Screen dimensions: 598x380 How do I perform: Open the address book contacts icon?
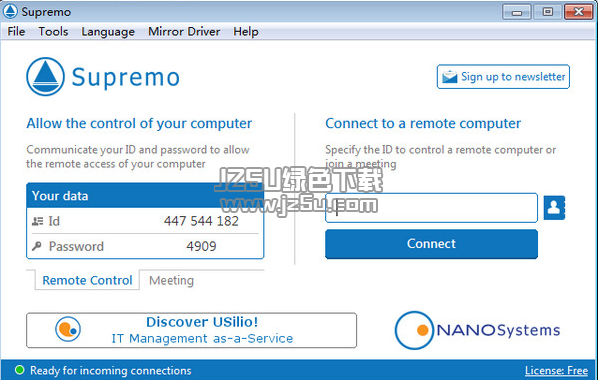click(554, 208)
